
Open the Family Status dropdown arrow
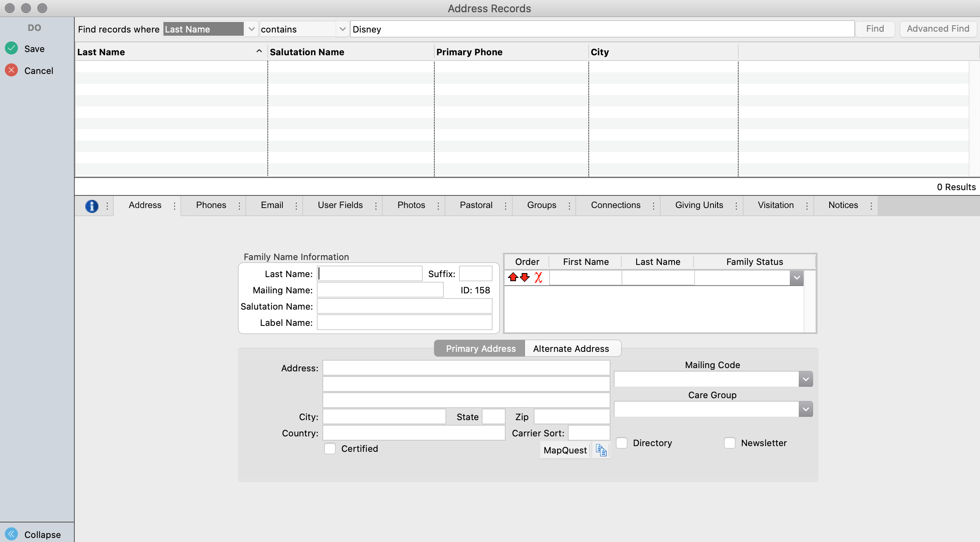tap(797, 278)
